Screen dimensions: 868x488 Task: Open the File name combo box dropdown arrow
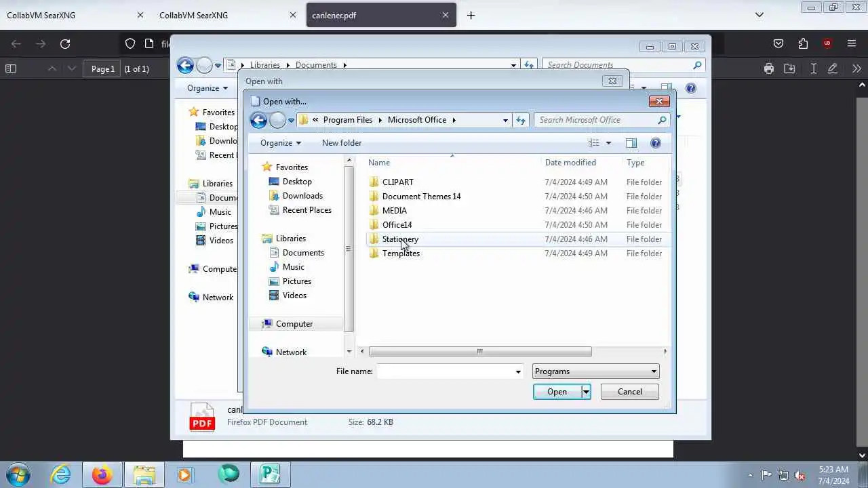point(518,371)
